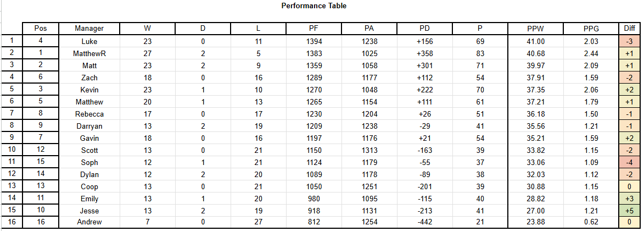Click MatthewR's points value 83
The height and width of the screenshot is (231, 644).
coord(480,53)
